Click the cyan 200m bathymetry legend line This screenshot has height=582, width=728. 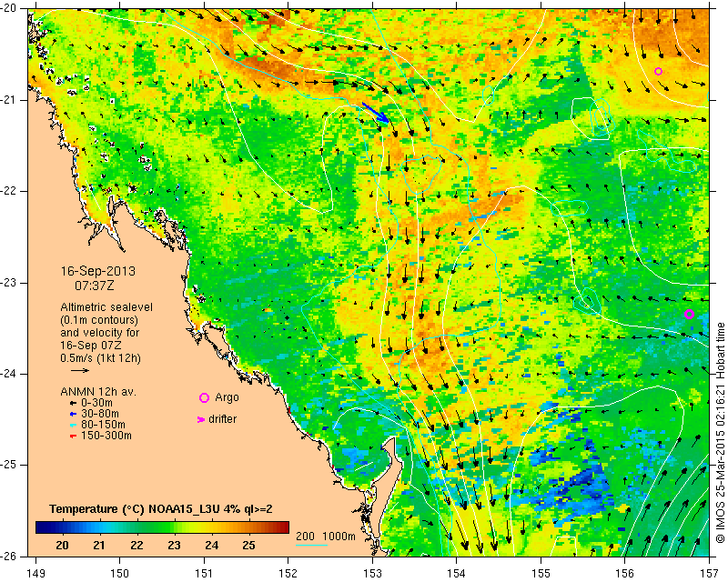(311, 545)
